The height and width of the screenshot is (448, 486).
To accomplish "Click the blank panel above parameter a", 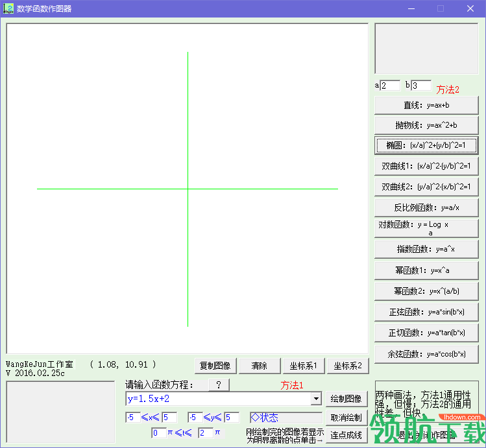I will (x=426, y=49).
